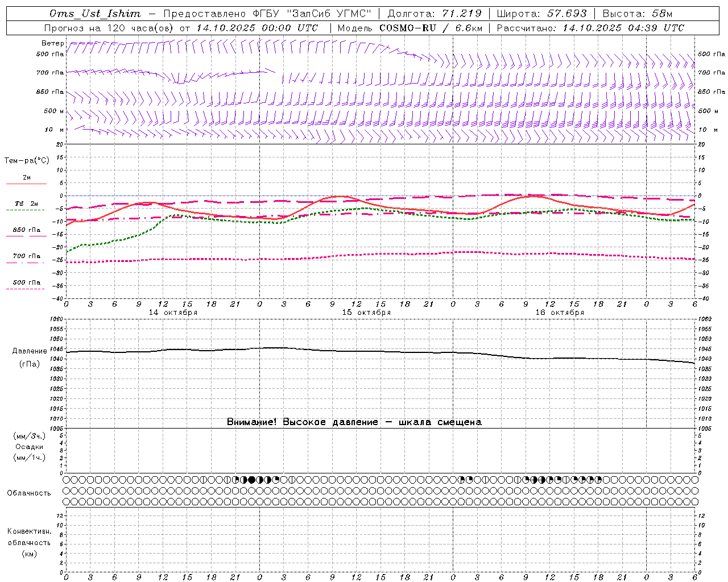
Task: Click the (км) unit under convective cloudiness
Action: [29, 553]
